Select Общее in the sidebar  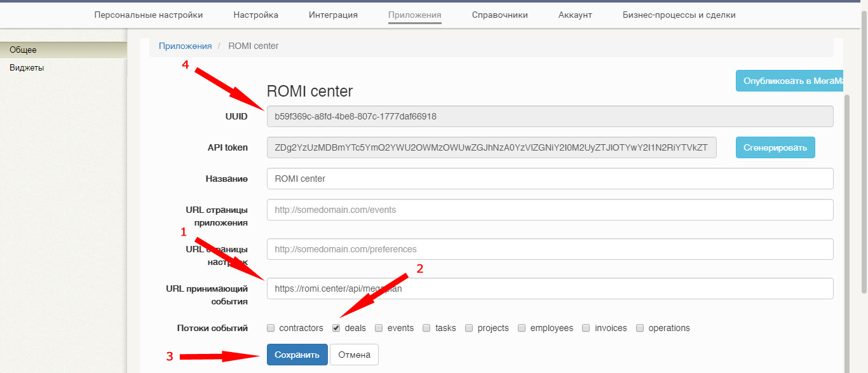point(64,50)
